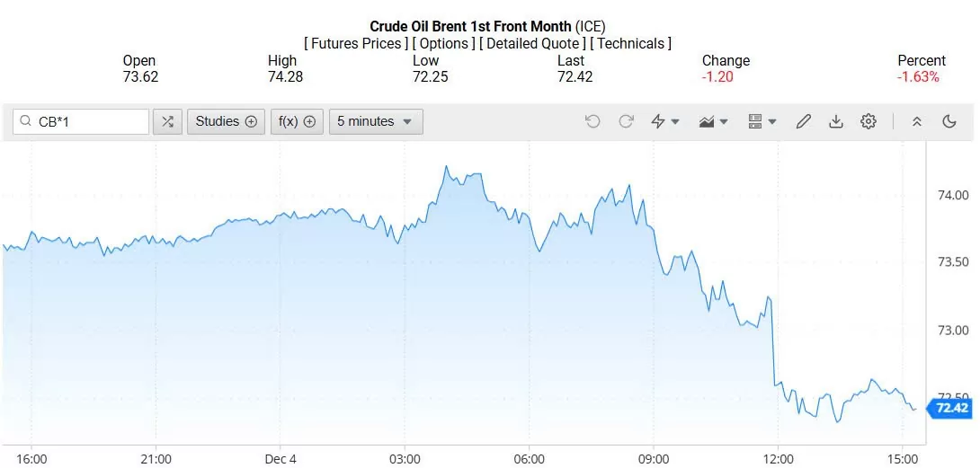
Task: Collapse the toolbar with double chevron
Action: 917,121
